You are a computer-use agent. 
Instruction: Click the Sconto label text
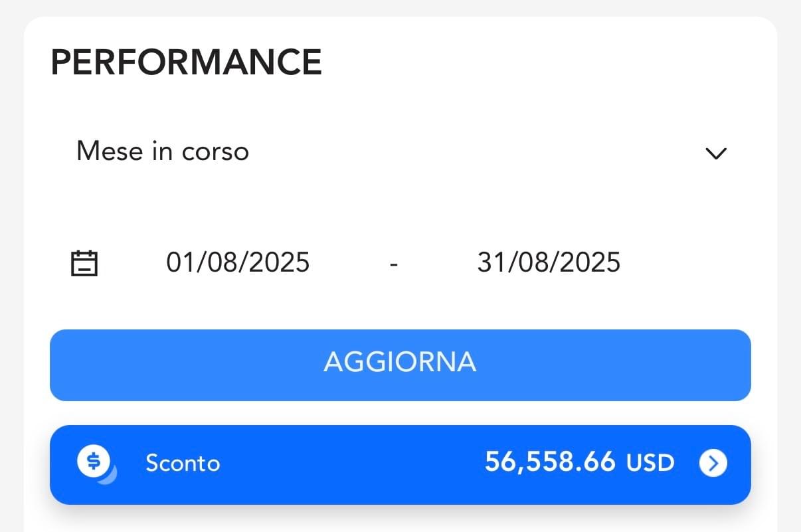point(183,464)
